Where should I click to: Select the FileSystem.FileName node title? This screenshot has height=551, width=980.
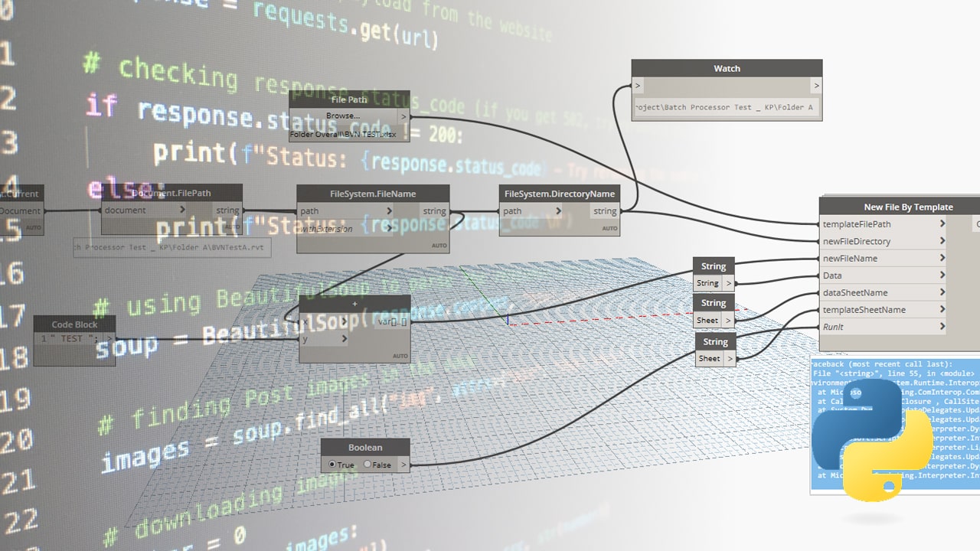coord(373,194)
